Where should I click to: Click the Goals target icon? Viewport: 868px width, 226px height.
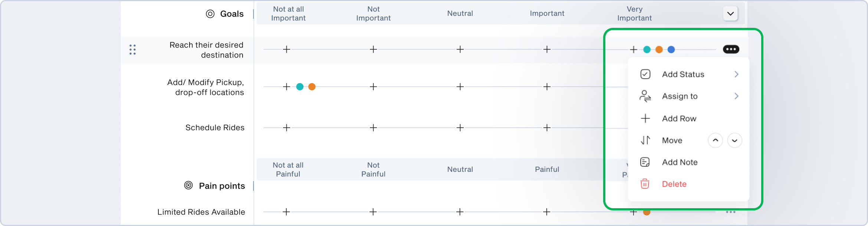click(x=210, y=14)
